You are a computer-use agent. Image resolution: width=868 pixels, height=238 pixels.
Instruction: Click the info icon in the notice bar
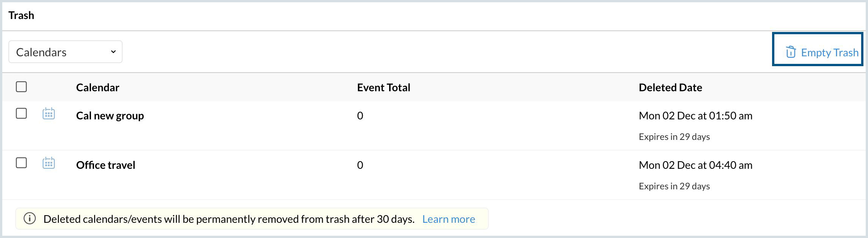30,219
